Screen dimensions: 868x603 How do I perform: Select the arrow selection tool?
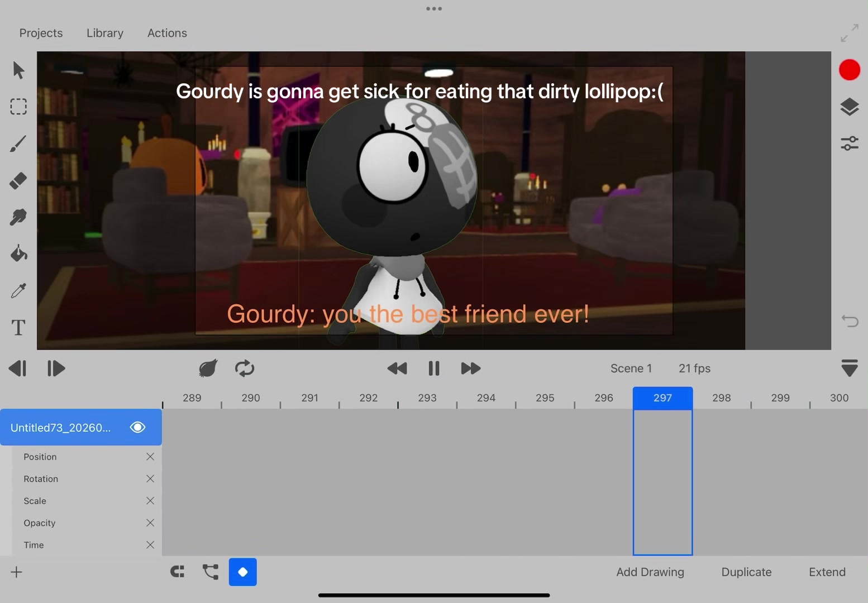[x=18, y=70]
